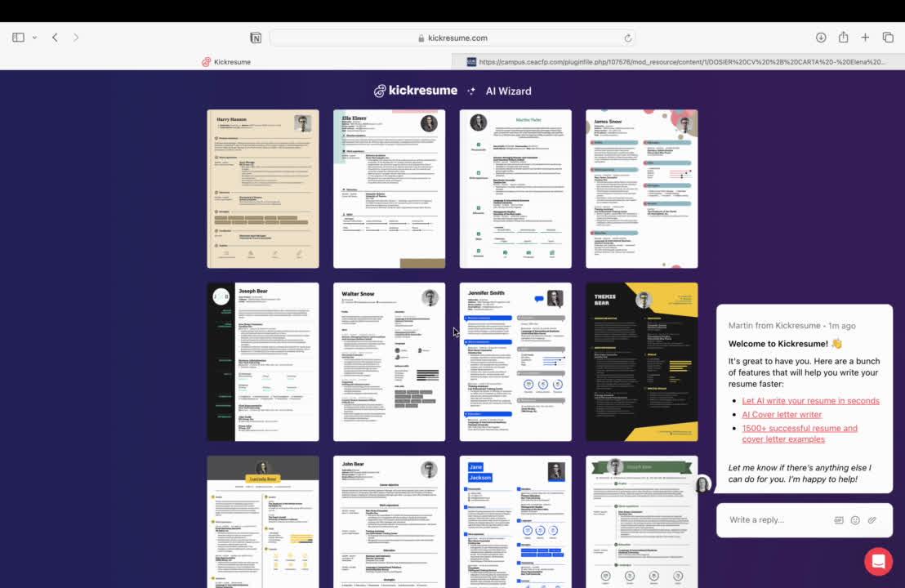The image size is (905, 588).
Task: Select the Joseph Bear black sidebar template
Action: 263,362
